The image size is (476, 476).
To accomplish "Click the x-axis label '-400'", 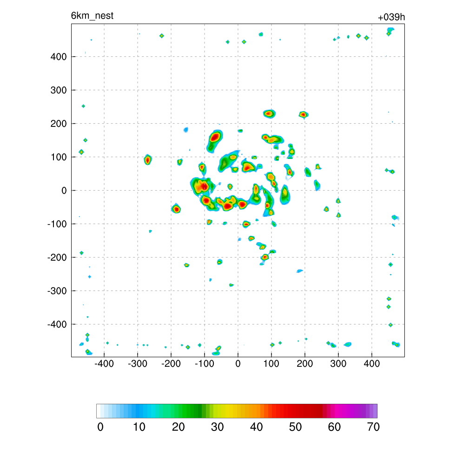I will (104, 364).
